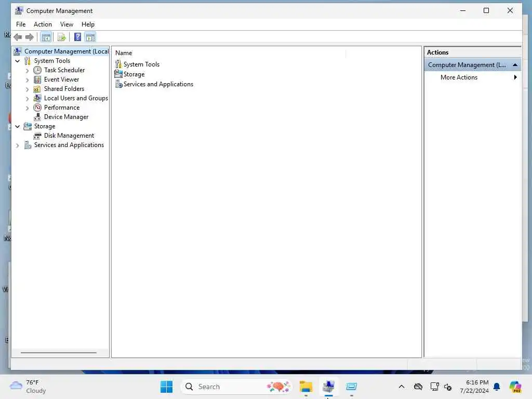
Task: Select Task Scheduler clock icon in tree
Action: click(37, 70)
